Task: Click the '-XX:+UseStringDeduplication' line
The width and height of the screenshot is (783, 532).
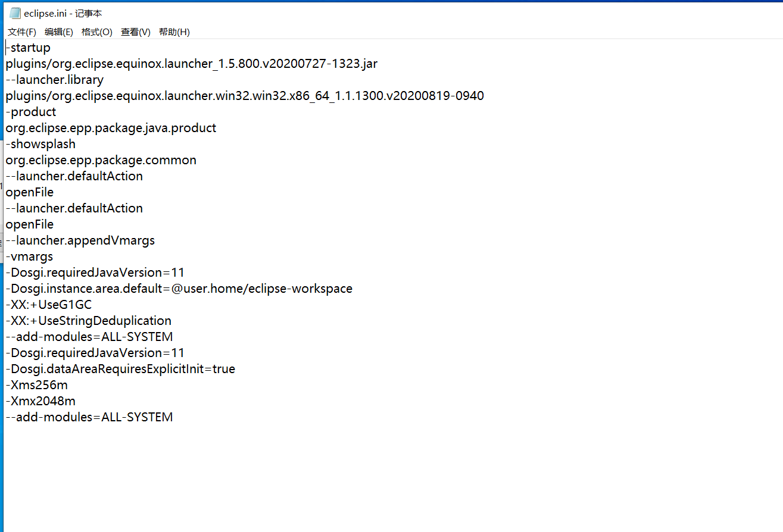Action: [x=89, y=321]
